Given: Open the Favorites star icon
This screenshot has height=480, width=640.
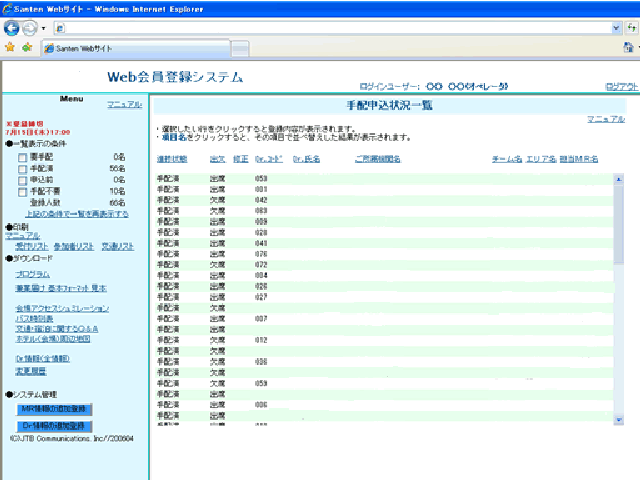Looking at the screenshot, I should 10,48.
